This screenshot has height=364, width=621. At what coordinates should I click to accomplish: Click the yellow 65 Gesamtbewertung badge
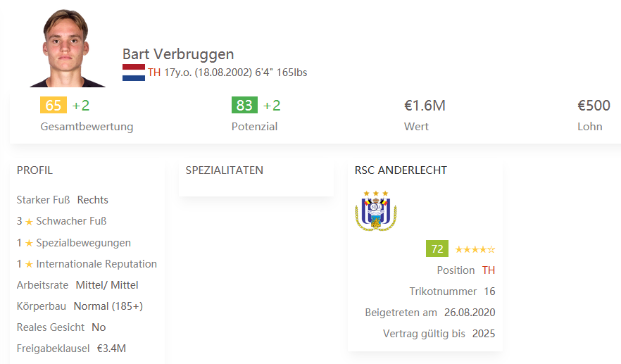pyautogui.click(x=54, y=106)
